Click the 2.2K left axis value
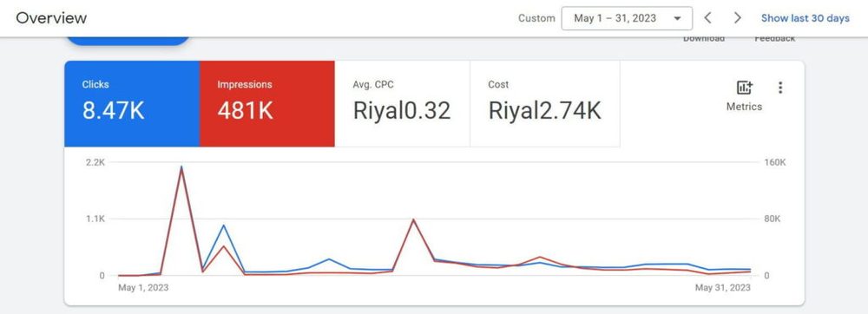The width and height of the screenshot is (868, 314). (95, 162)
